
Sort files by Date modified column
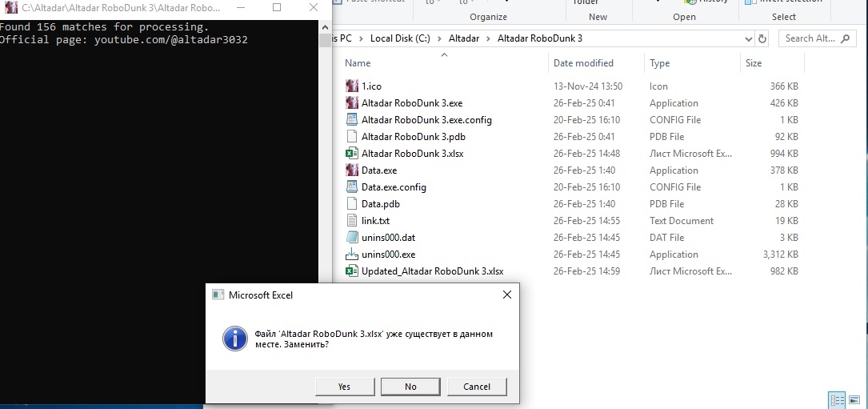583,63
